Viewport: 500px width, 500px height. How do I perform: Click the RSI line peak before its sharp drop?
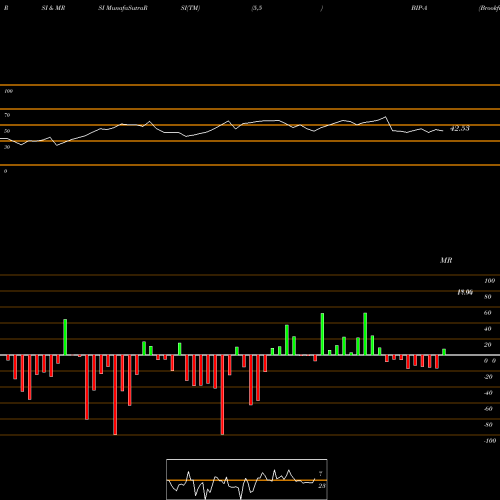386,117
